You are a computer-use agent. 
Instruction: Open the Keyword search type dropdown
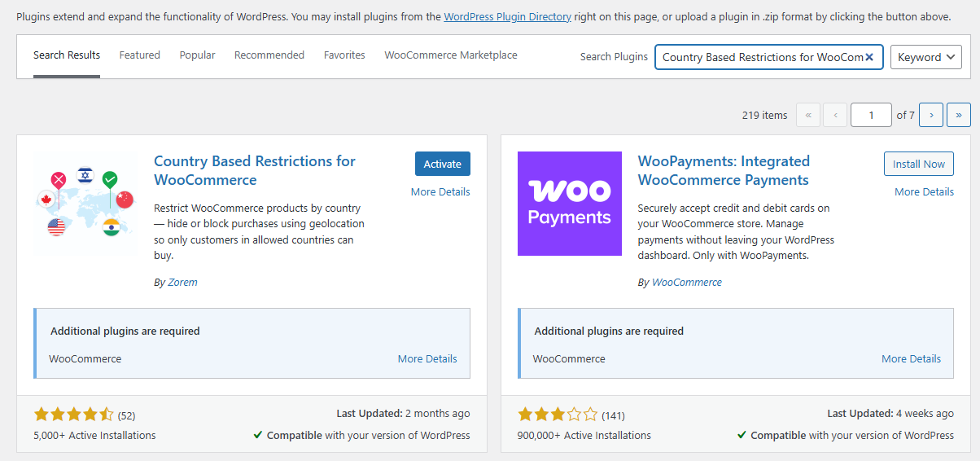[x=925, y=57]
